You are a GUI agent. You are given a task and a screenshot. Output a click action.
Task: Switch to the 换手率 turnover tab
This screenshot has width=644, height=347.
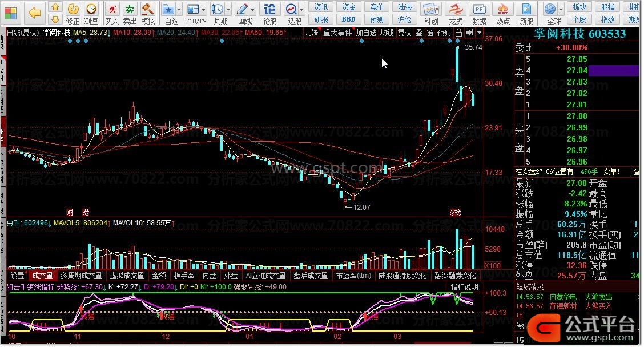184,276
